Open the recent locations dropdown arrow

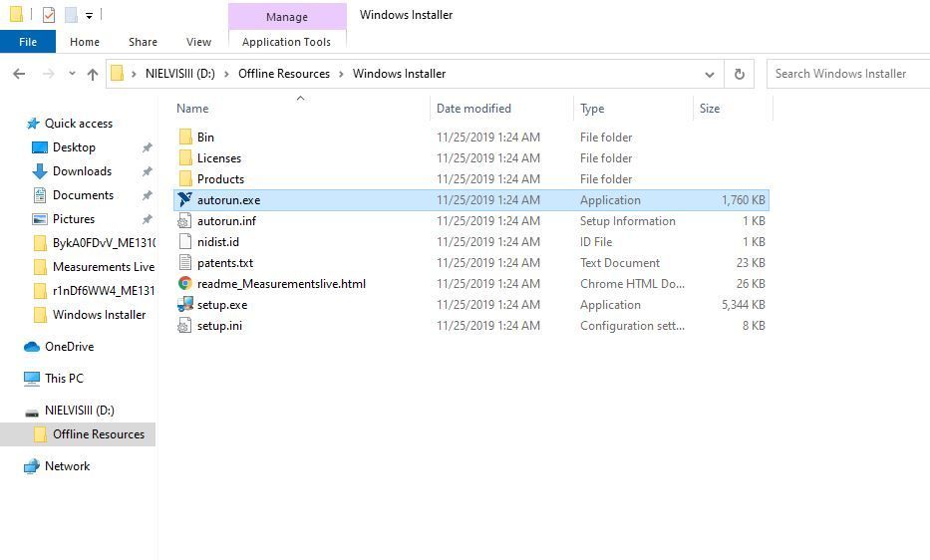pos(72,74)
